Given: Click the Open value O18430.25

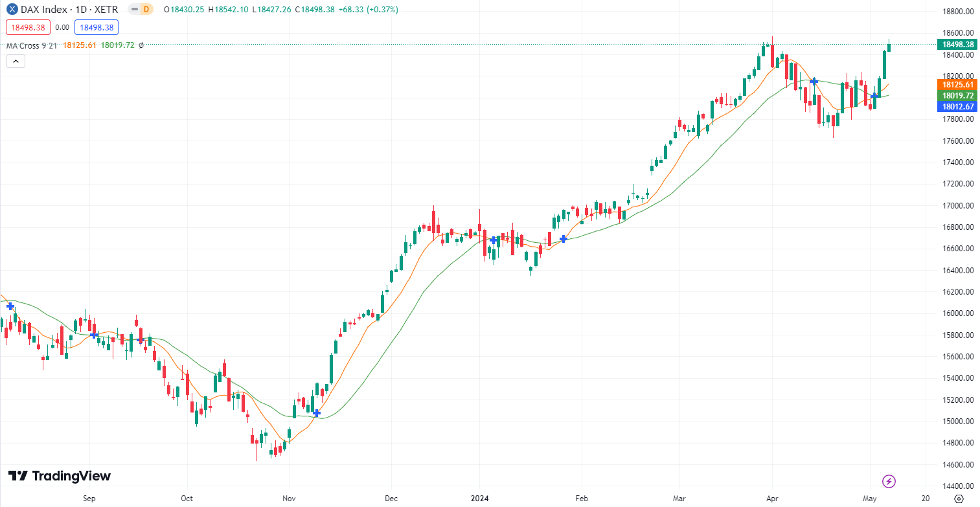Looking at the screenshot, I should [184, 9].
